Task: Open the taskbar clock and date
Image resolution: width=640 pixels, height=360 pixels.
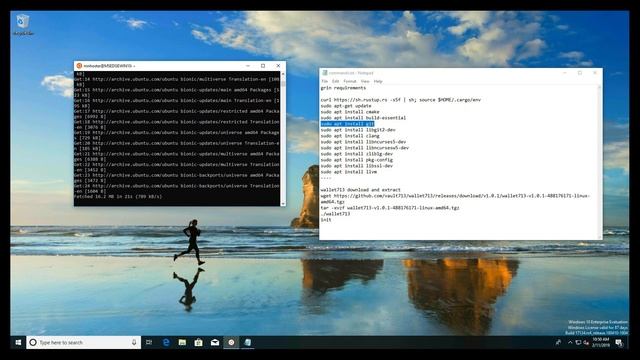Action: pos(601,342)
